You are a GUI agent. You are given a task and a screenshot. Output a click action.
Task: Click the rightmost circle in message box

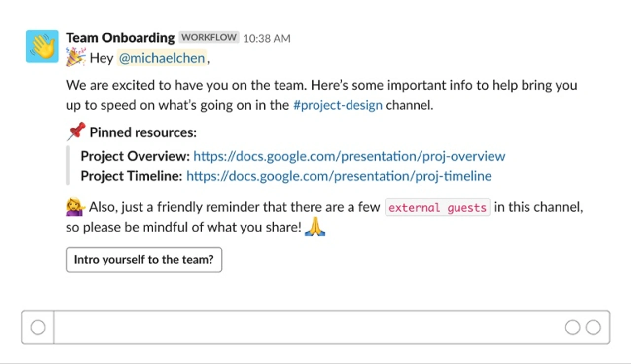click(593, 327)
